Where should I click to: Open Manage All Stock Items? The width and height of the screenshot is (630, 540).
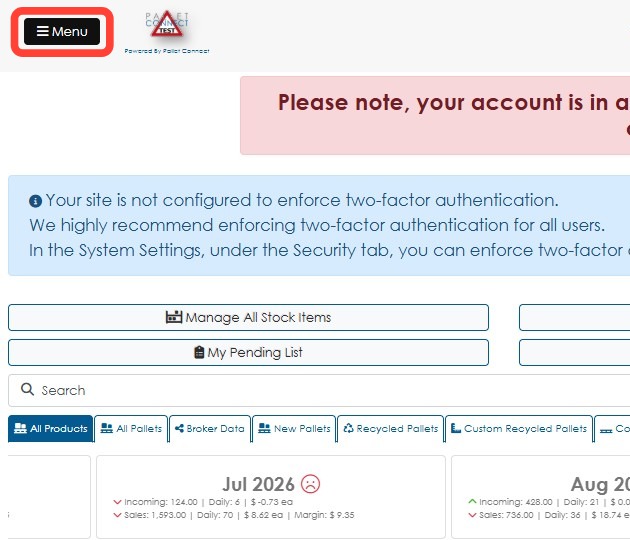248,317
